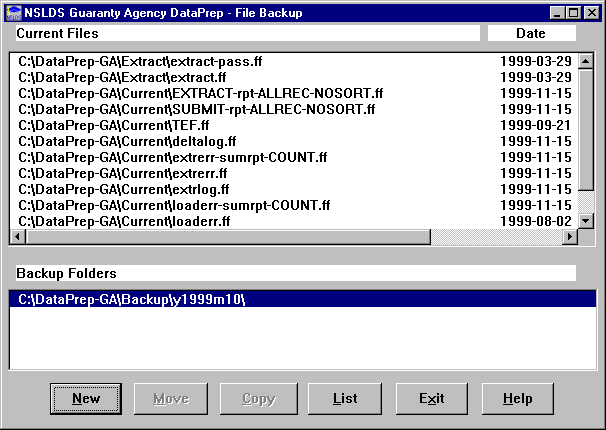
Task: Click the Exit button
Action: [432, 399]
